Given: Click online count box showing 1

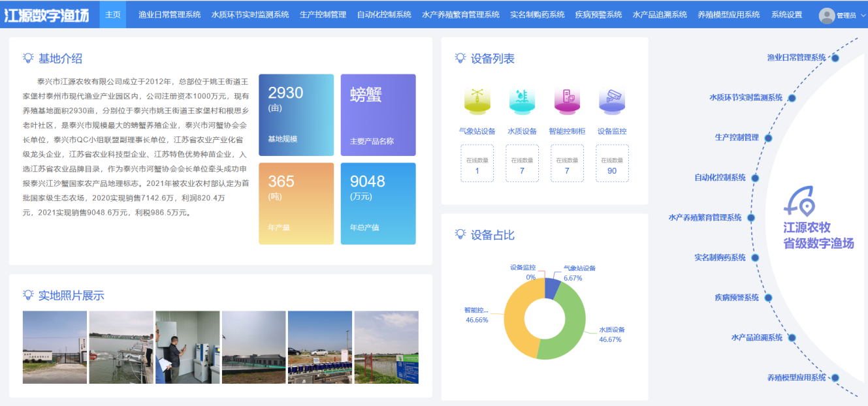Looking at the screenshot, I should [477, 163].
